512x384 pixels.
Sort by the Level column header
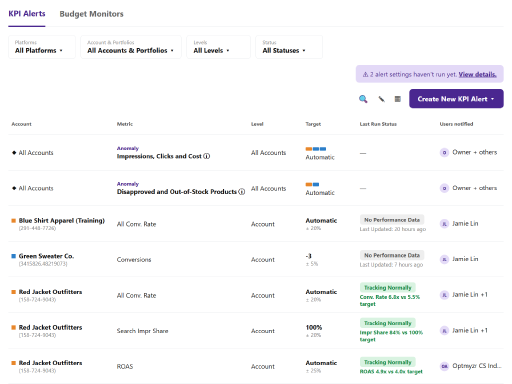[257, 124]
